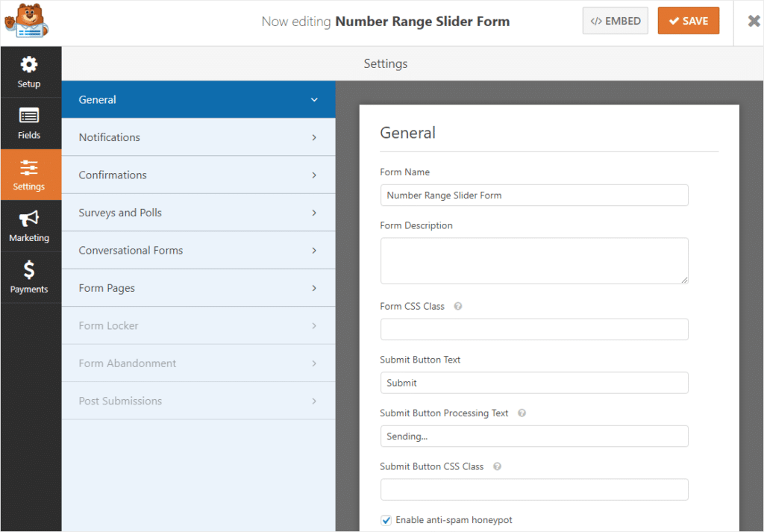
Task: Click the Form Description textarea
Action: (534, 261)
